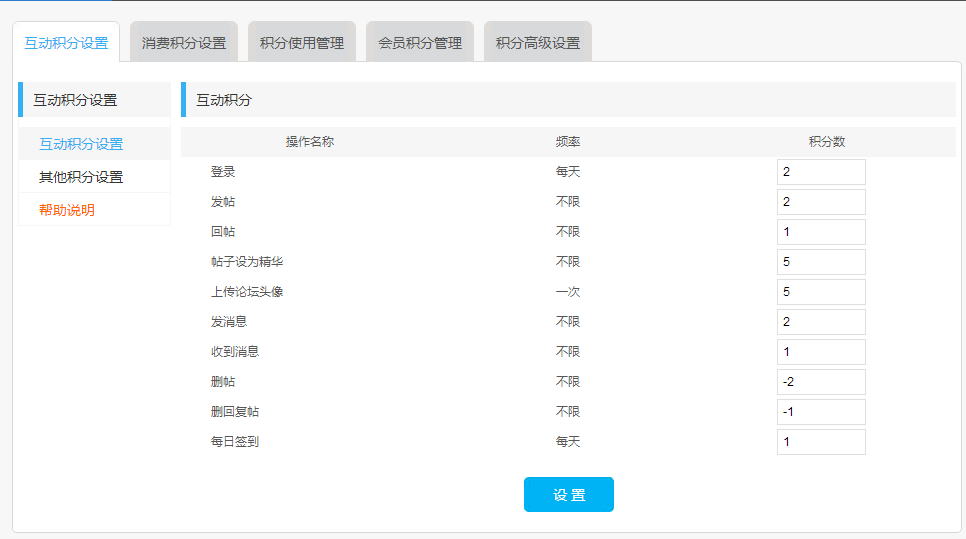The image size is (966, 539).
Task: Switch to the 消费积分设置 tab
Action: 184,43
